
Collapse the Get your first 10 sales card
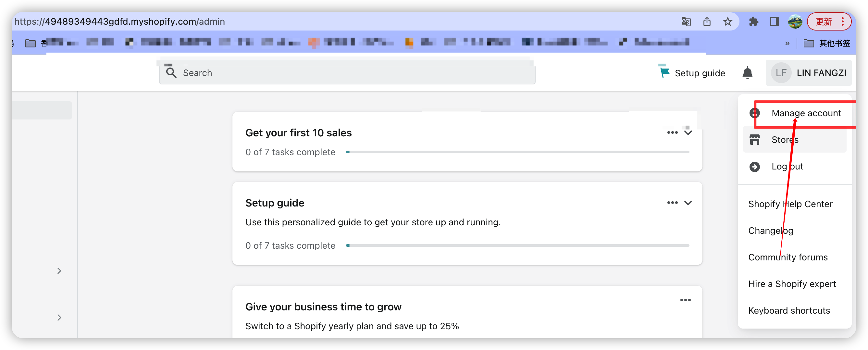688,133
